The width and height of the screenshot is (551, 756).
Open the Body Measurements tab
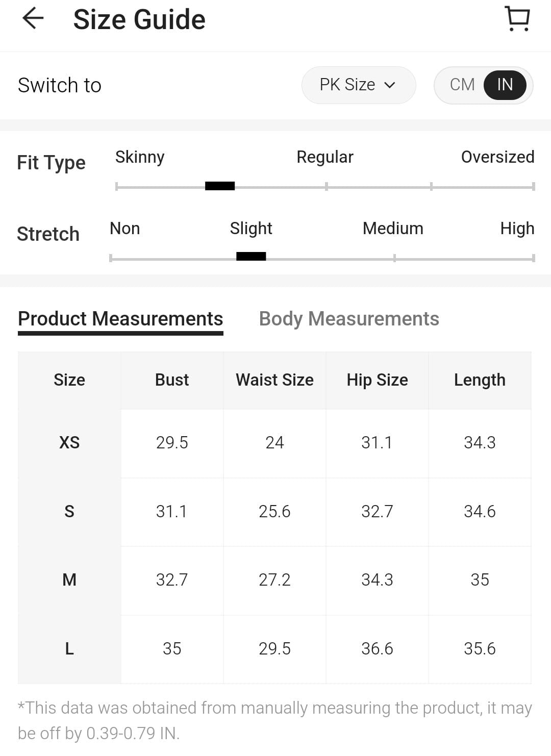349,319
